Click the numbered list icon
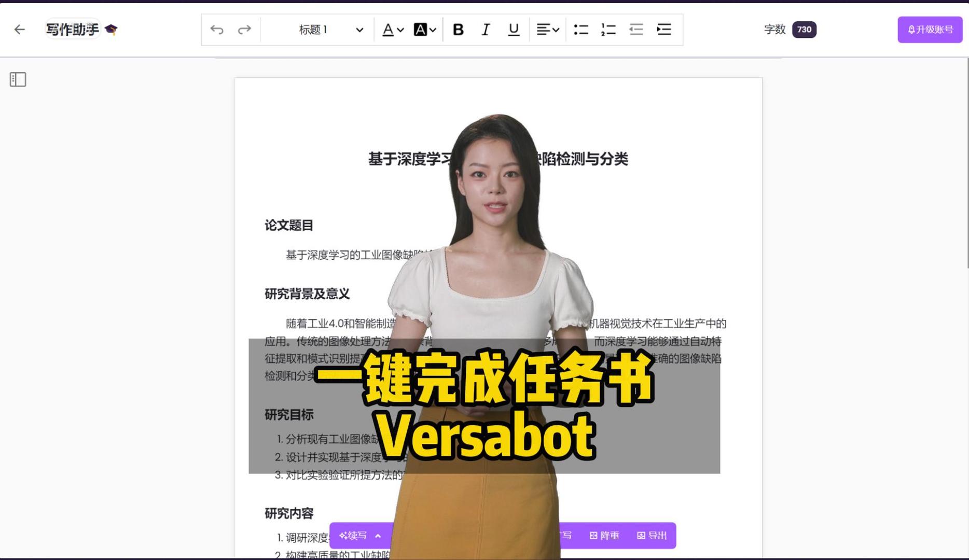Image resolution: width=969 pixels, height=560 pixels. coord(608,30)
